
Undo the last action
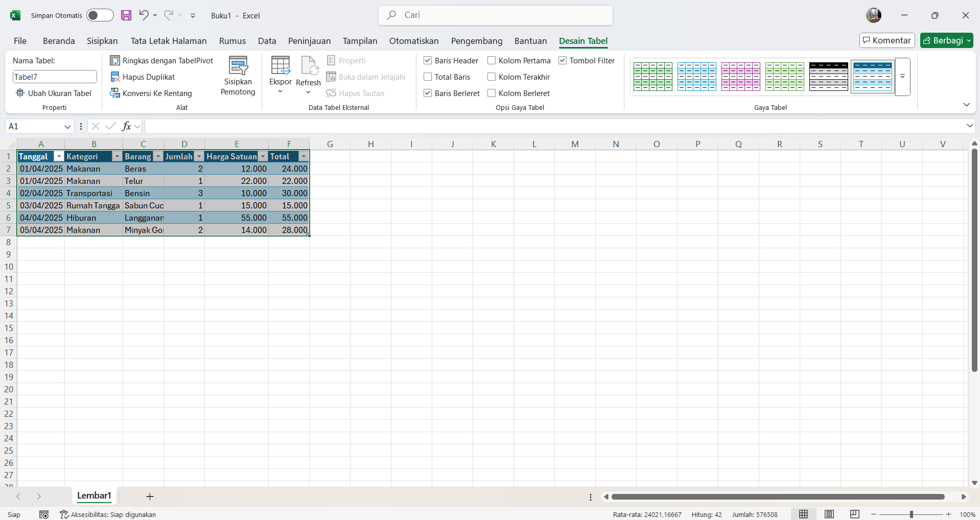point(144,15)
